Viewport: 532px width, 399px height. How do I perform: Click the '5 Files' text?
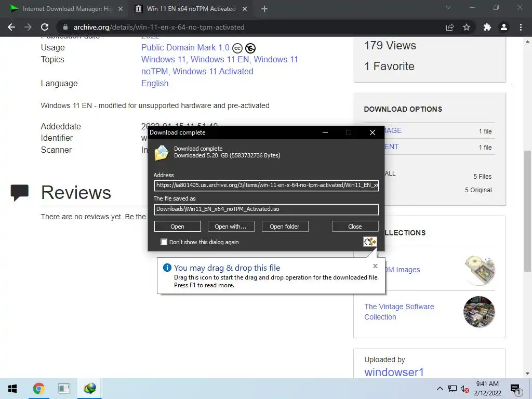(x=483, y=177)
